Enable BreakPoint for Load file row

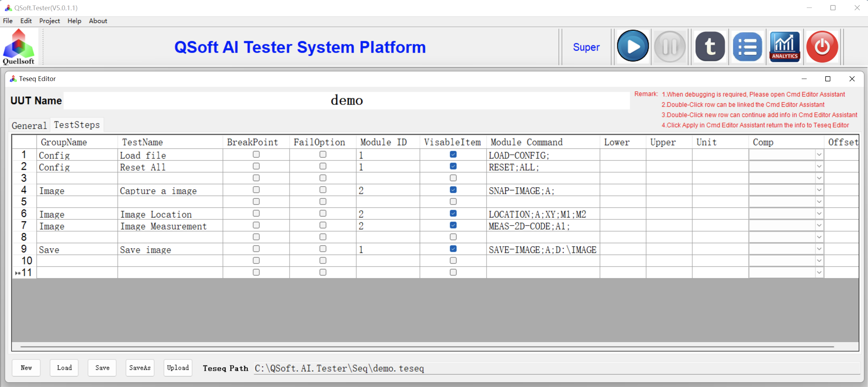tap(256, 155)
